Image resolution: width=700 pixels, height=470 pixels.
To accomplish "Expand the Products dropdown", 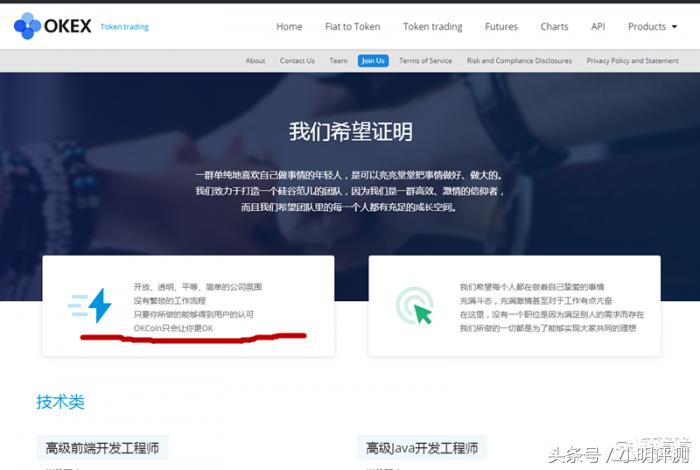I will [652, 27].
